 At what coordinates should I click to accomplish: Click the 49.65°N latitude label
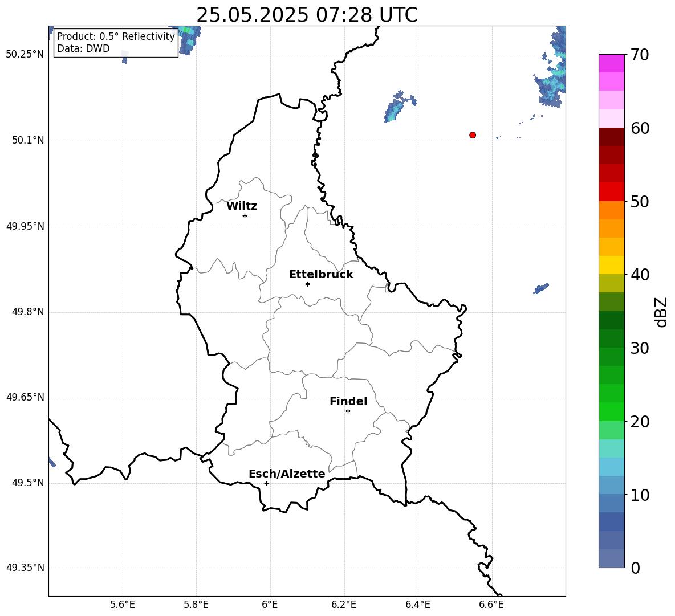click(x=25, y=397)
